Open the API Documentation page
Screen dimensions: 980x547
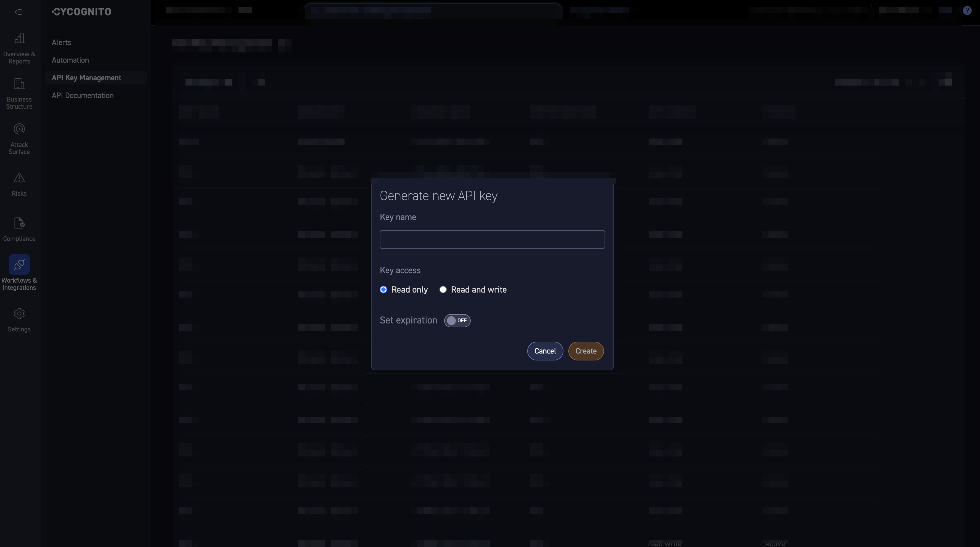point(83,95)
